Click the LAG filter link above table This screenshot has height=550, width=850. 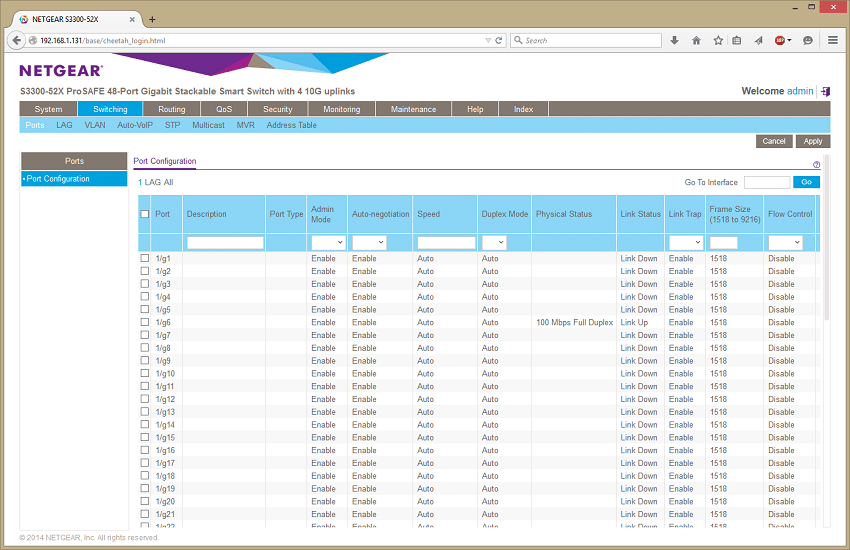pyautogui.click(x=152, y=182)
